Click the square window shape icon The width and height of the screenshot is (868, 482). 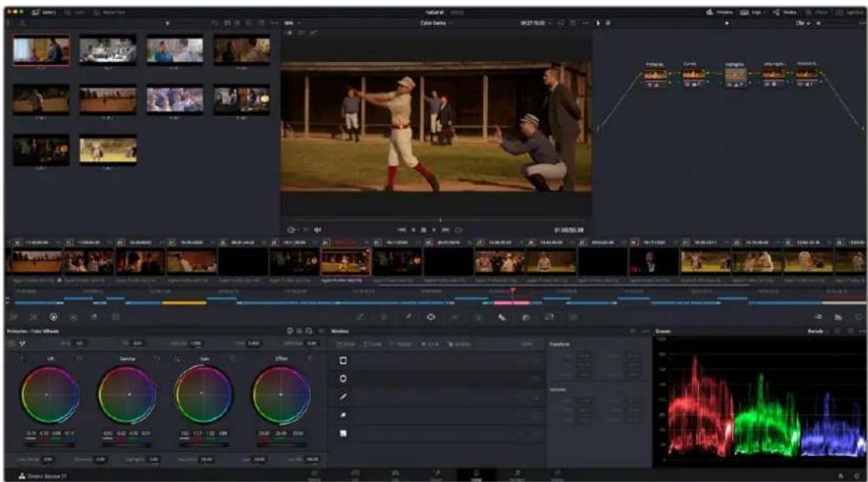point(343,360)
